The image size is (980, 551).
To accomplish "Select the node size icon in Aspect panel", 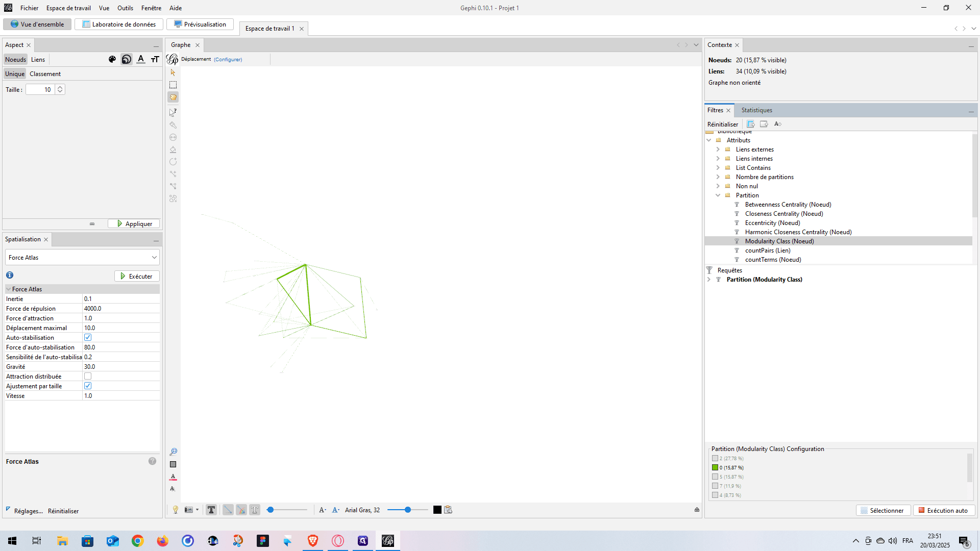I will pos(127,60).
